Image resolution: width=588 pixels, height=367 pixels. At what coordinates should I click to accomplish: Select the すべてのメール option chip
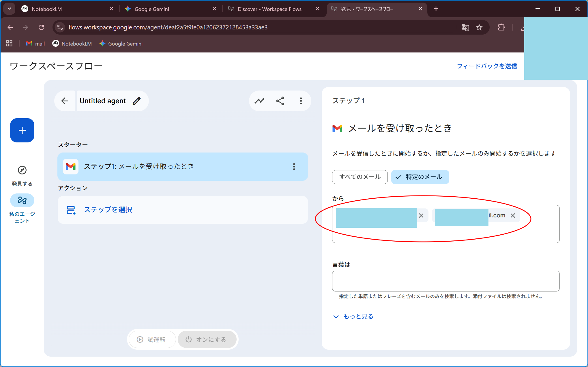(x=360, y=177)
